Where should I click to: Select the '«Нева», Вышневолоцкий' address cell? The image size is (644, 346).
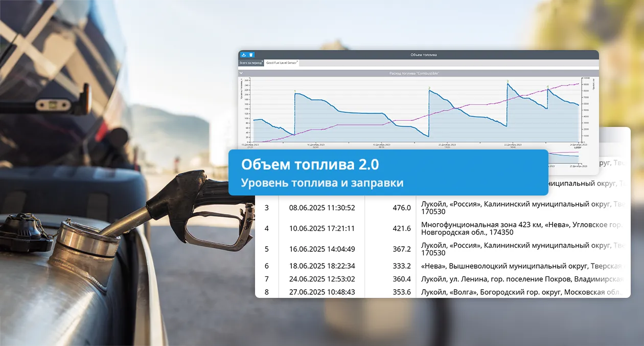tap(521, 266)
